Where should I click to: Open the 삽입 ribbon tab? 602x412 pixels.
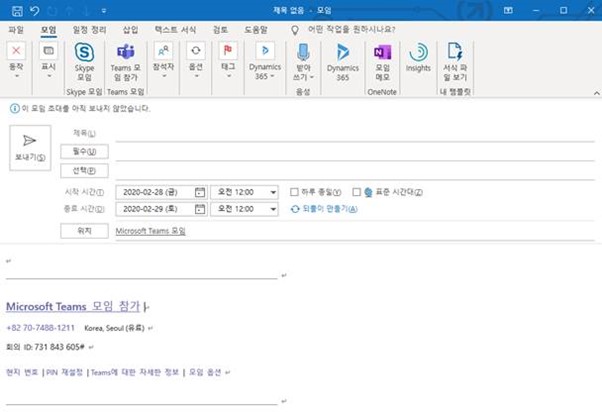click(131, 30)
